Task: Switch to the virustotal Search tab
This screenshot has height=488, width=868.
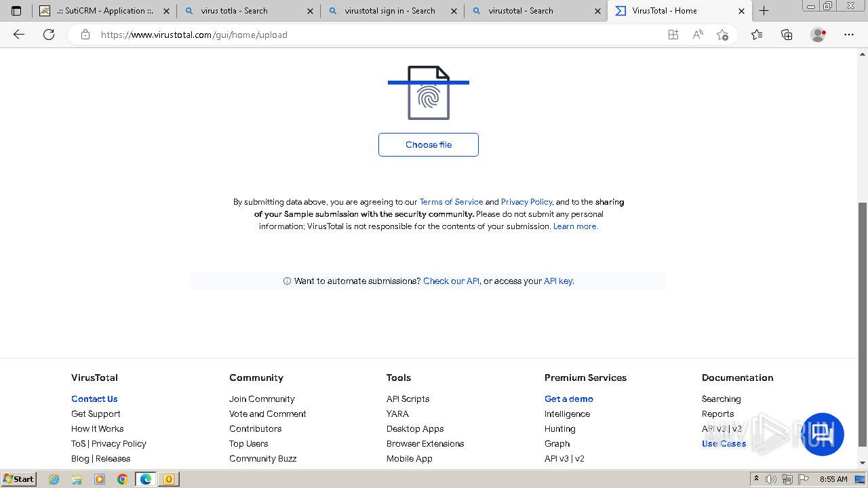Action: (x=536, y=11)
